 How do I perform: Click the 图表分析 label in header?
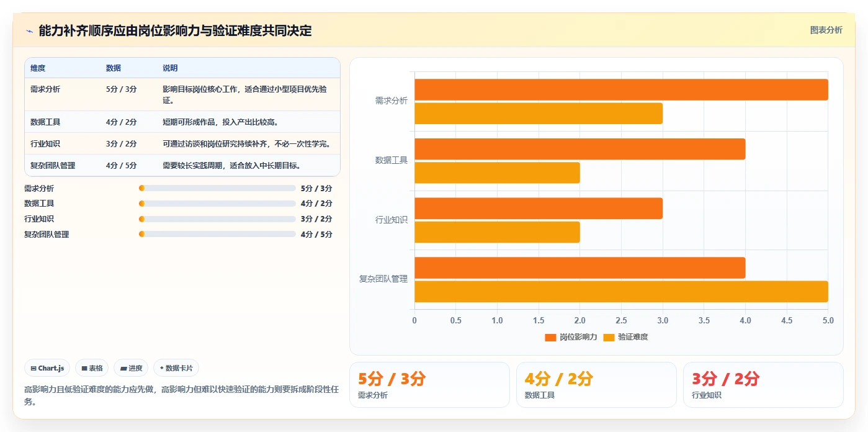click(x=826, y=30)
